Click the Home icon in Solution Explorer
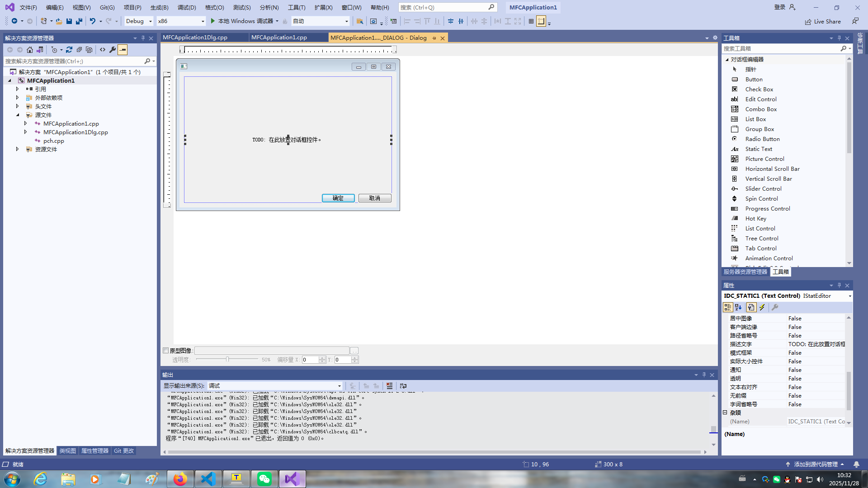This screenshot has width=868, height=488. click(x=30, y=50)
